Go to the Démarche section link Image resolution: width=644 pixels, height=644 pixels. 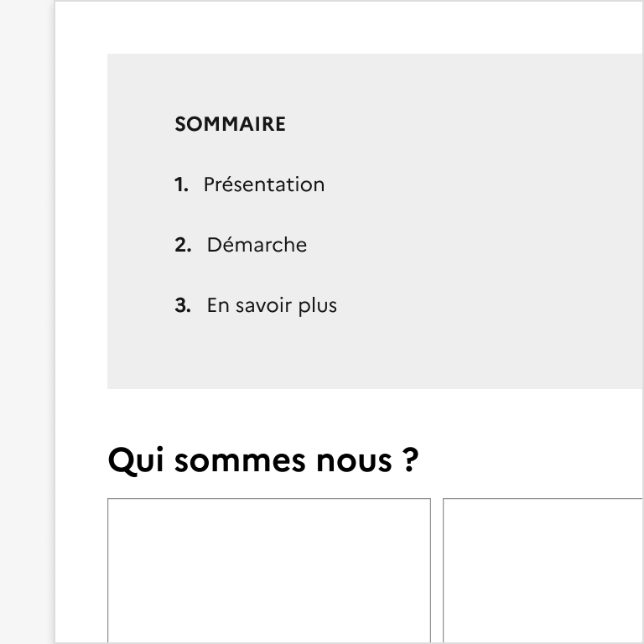pyautogui.click(x=257, y=245)
